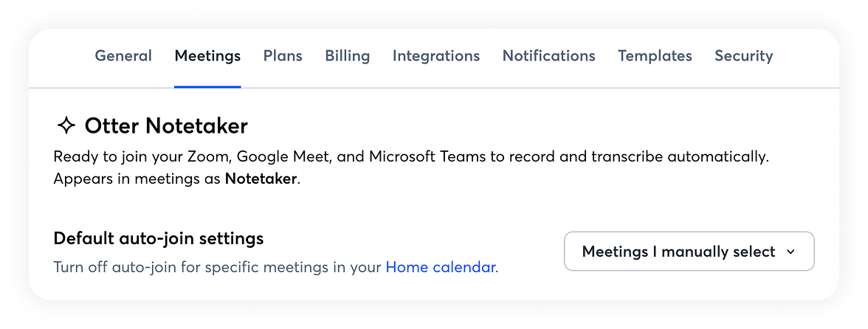868x329 pixels.
Task: Switch to the Plans tab
Action: 283,56
